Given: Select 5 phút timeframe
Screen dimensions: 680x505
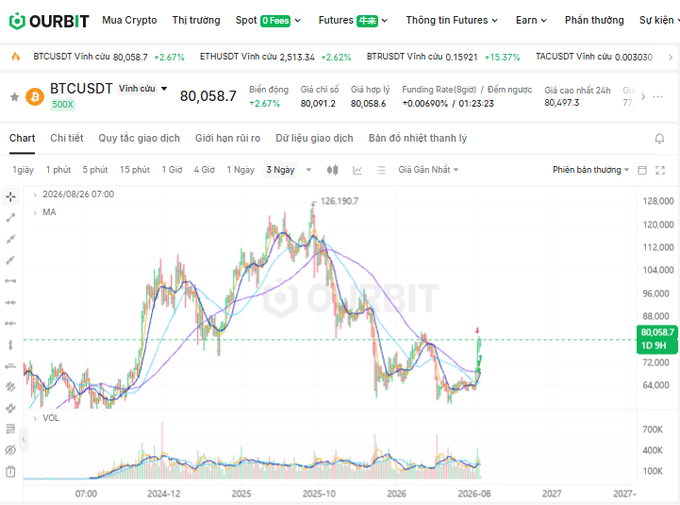Looking at the screenshot, I should click(95, 170).
